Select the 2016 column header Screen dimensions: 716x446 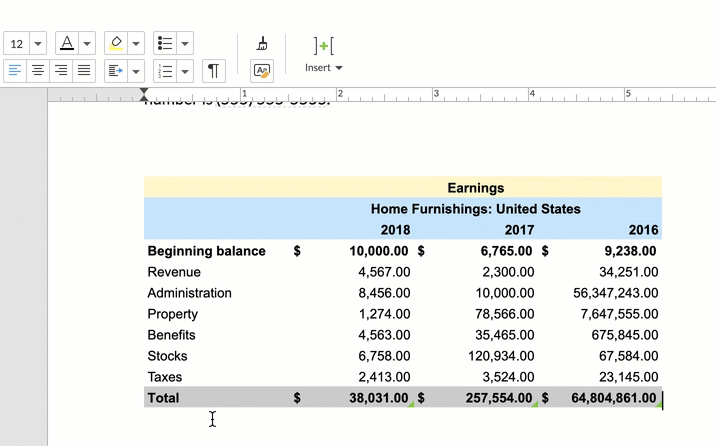pyautogui.click(x=643, y=230)
